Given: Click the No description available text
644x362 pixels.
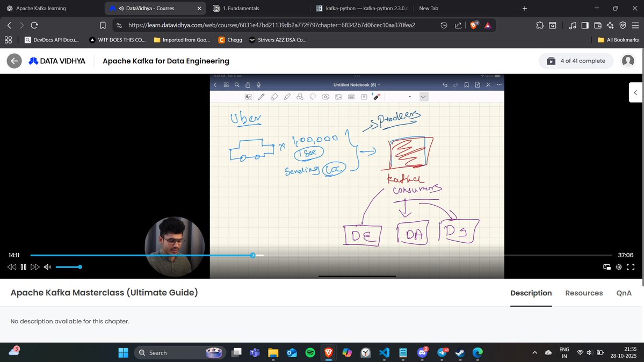Looking at the screenshot, I should pyautogui.click(x=69, y=321).
